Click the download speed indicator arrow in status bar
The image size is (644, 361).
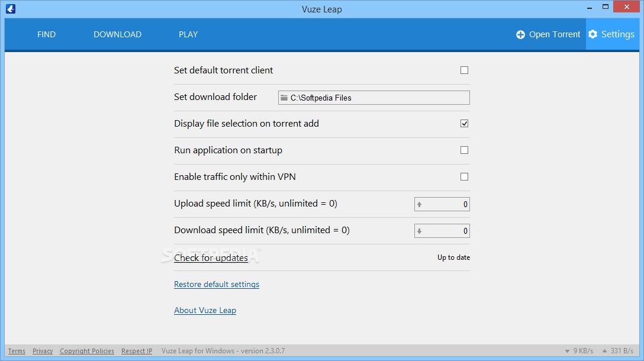(567, 351)
